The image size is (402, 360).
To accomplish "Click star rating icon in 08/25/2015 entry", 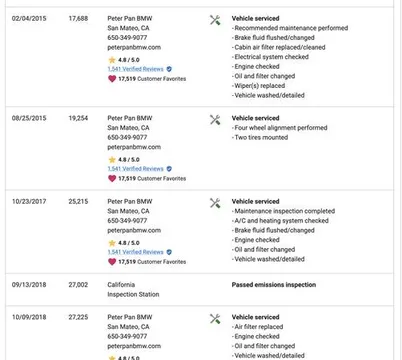I will tap(112, 160).
